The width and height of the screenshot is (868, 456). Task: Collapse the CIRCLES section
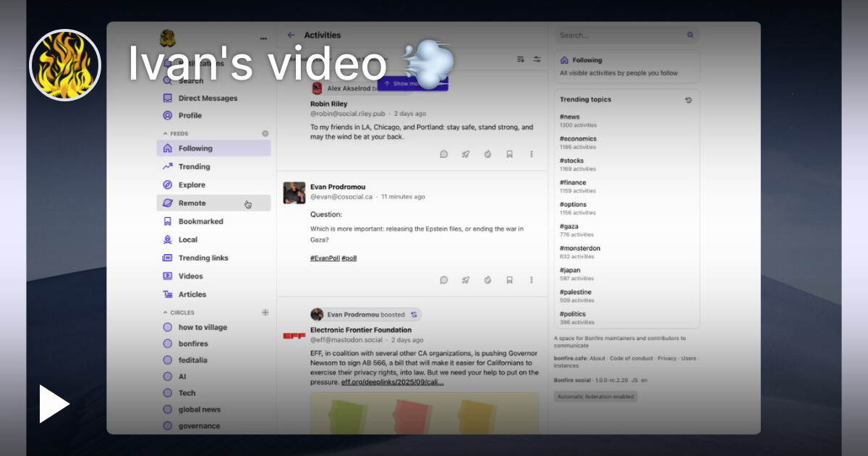tap(165, 313)
